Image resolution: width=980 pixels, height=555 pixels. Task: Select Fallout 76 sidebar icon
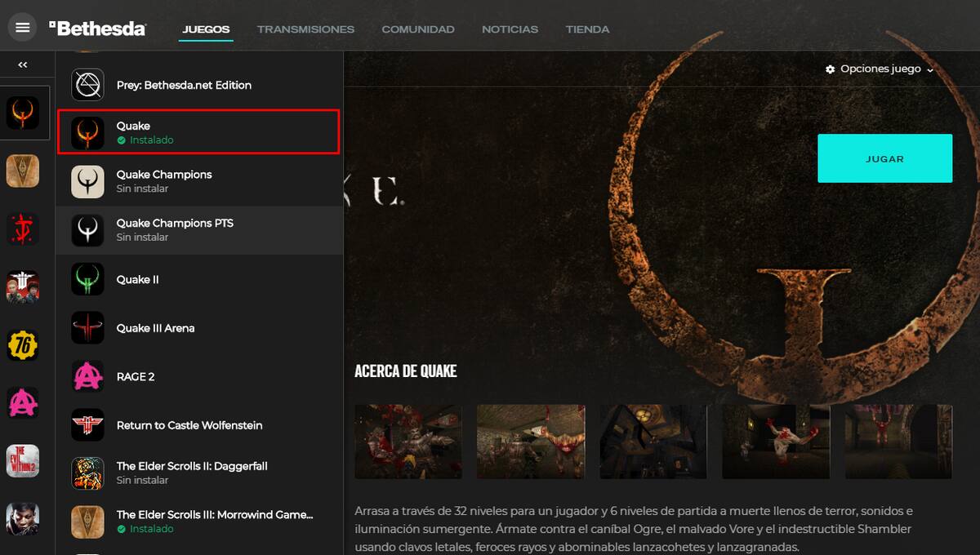coord(23,345)
